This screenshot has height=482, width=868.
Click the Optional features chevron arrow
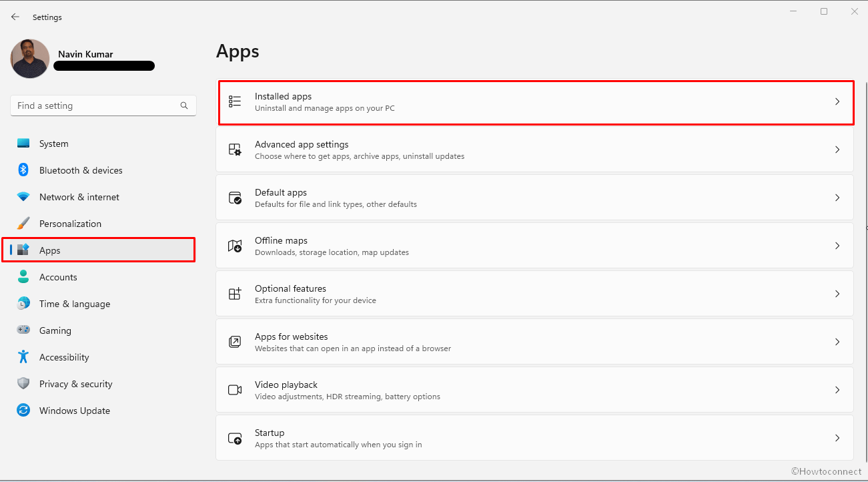tap(837, 294)
